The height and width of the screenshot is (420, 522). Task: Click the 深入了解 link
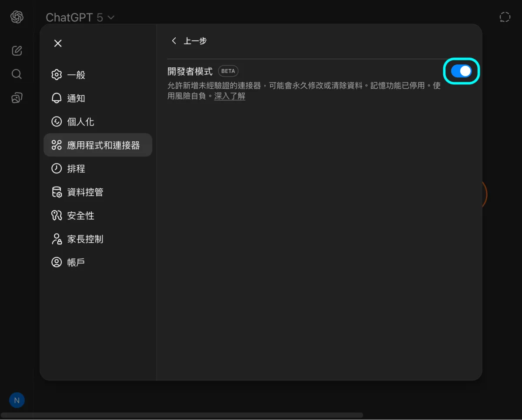click(x=230, y=97)
